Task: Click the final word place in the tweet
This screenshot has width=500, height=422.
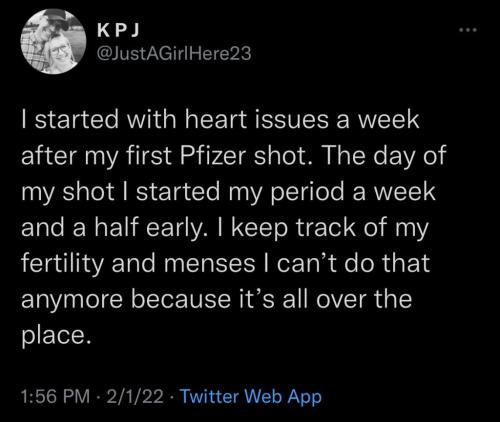Action: click(x=56, y=336)
